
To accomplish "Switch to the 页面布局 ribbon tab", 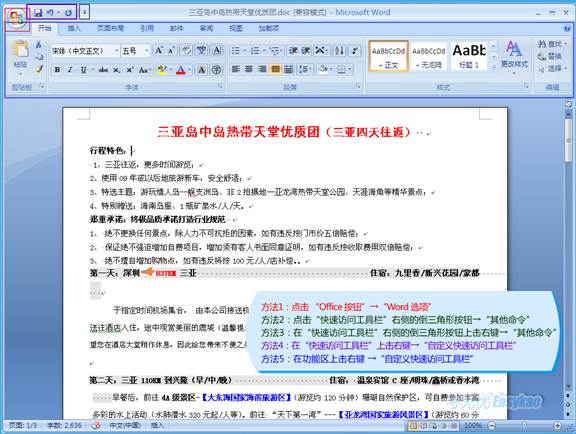I will [111, 28].
